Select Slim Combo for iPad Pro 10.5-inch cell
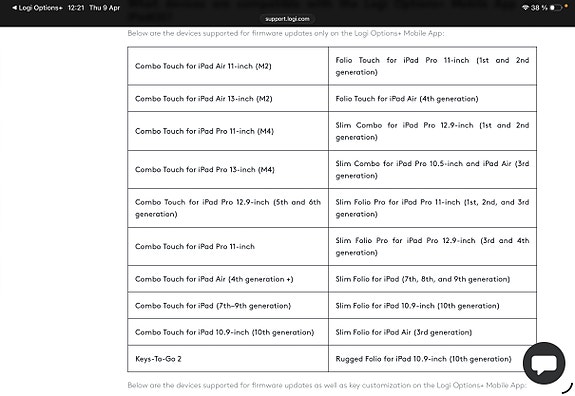The image size is (575, 396). (x=433, y=170)
